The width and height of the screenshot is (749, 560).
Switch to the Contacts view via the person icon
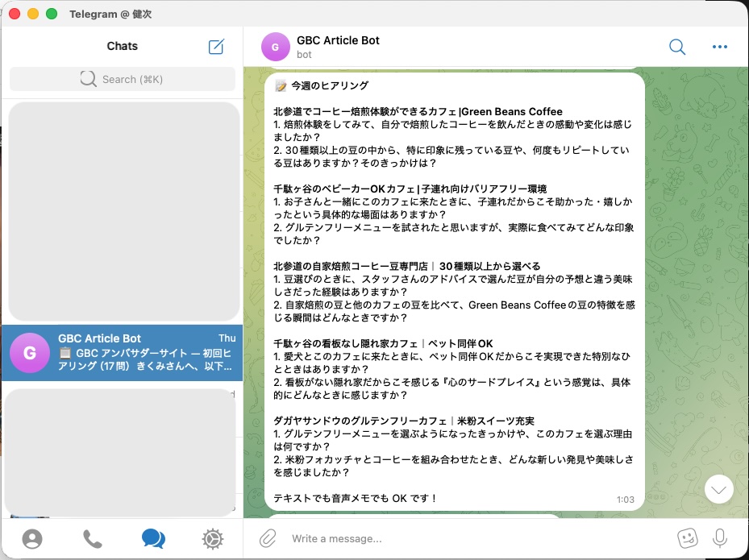(31, 538)
